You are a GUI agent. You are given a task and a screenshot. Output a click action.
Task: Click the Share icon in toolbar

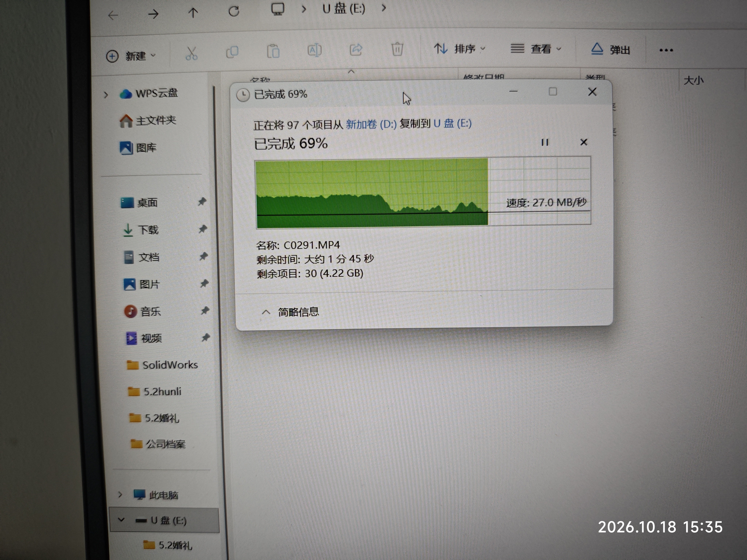(356, 50)
